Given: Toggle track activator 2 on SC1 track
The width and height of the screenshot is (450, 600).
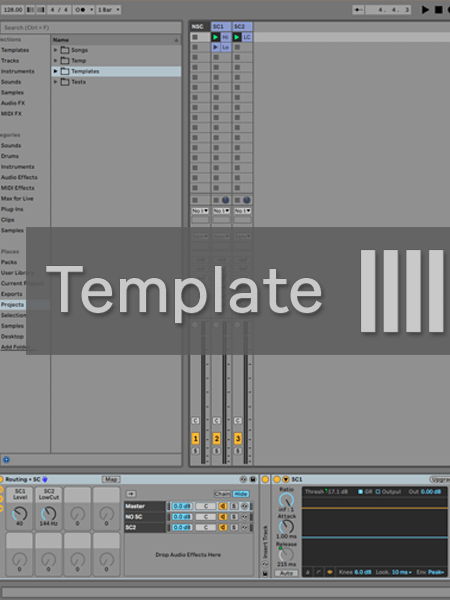Looking at the screenshot, I should pyautogui.click(x=216, y=438).
